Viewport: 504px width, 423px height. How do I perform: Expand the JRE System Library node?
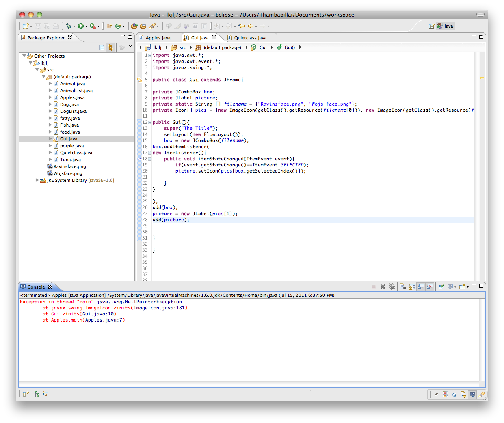pos(37,180)
